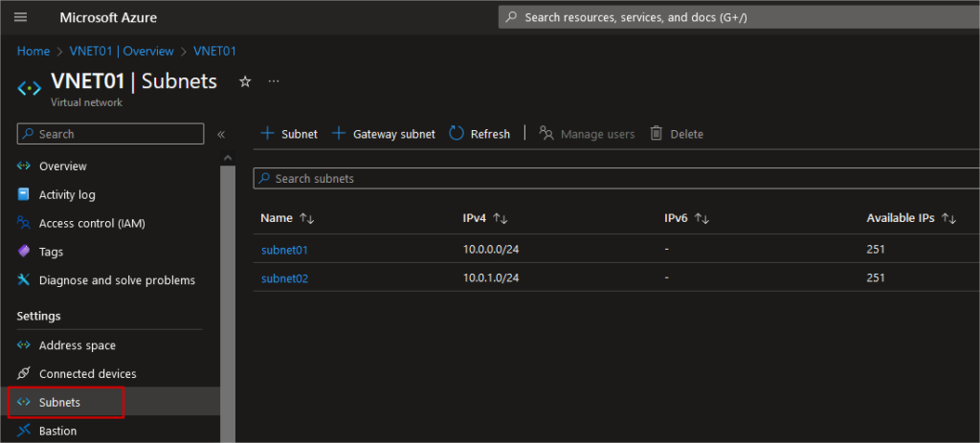
Task: Click the Overview icon in sidebar
Action: [24, 166]
